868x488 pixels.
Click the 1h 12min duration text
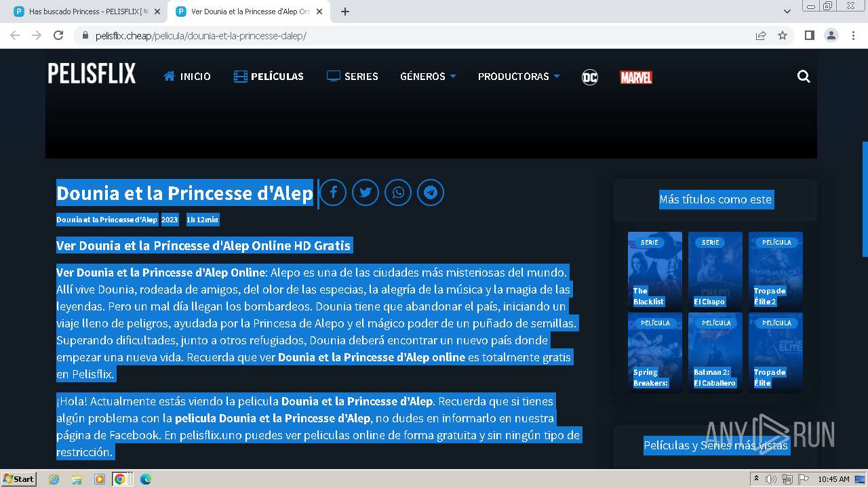click(x=203, y=220)
